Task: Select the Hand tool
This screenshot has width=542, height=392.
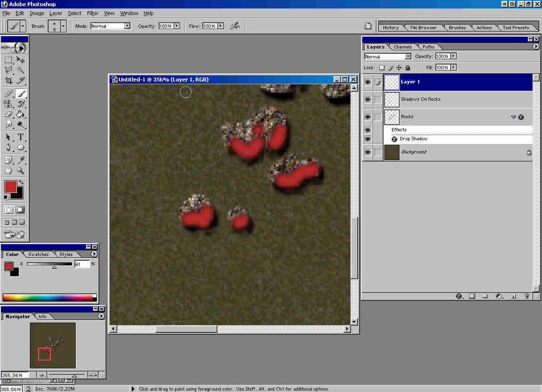Action: (8, 170)
